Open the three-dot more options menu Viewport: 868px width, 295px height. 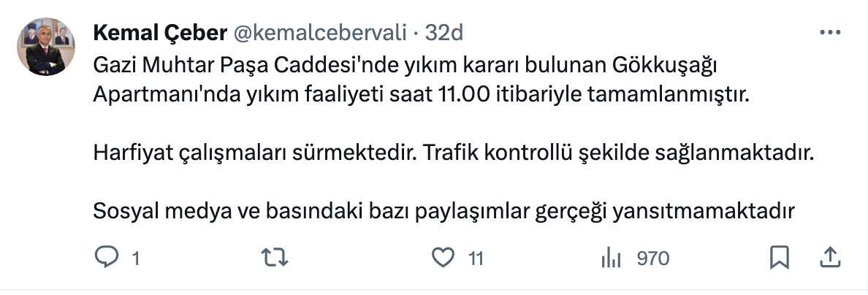coord(831,34)
